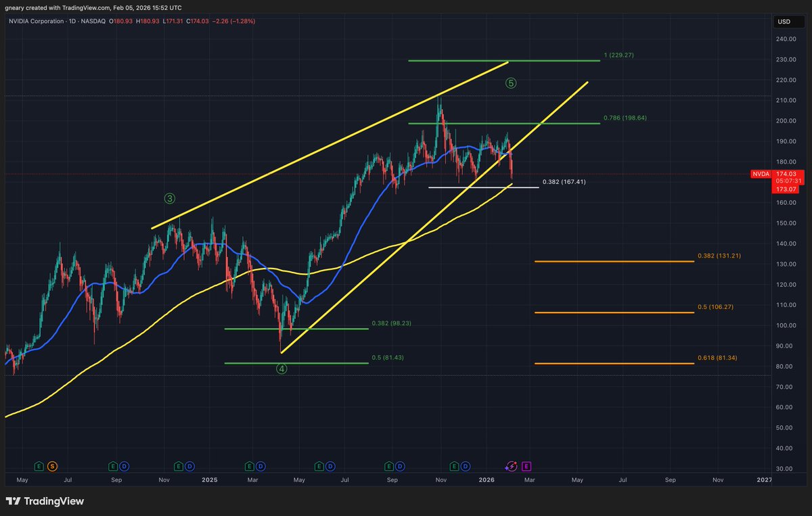Screen dimensions: 812x516
Task: Open the earnings E marker after May 2025
Action: [319, 466]
